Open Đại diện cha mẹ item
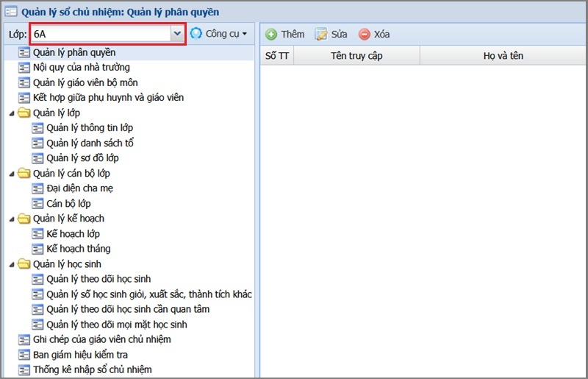Image resolution: width=588 pixels, height=379 pixels. (x=79, y=188)
